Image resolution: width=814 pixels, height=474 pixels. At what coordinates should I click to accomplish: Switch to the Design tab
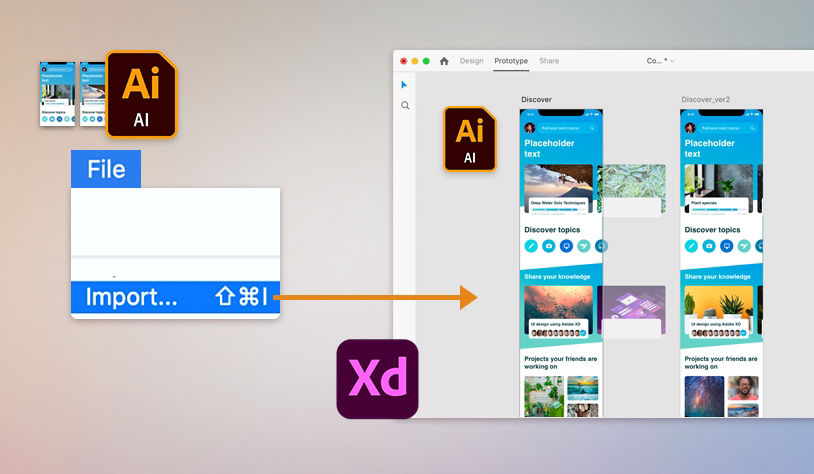[471, 61]
